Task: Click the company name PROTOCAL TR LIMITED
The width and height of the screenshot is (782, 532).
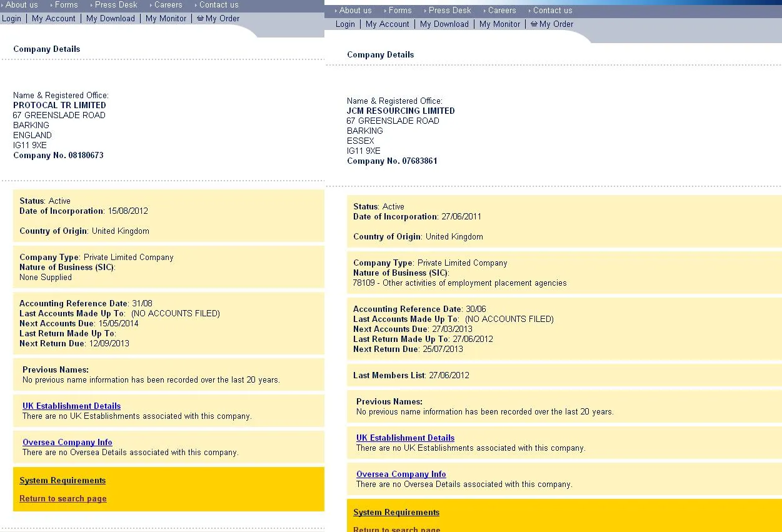Action: point(59,106)
